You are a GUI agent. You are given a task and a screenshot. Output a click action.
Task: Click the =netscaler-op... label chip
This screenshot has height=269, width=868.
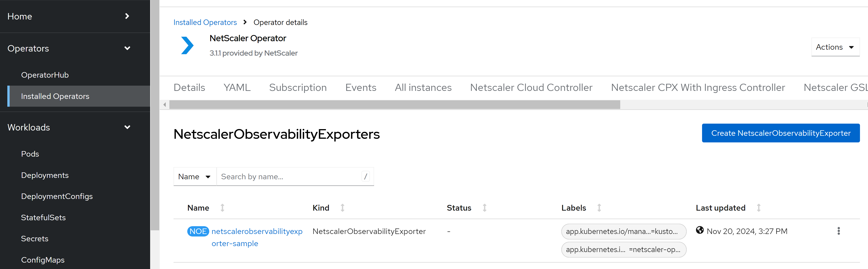(x=624, y=250)
